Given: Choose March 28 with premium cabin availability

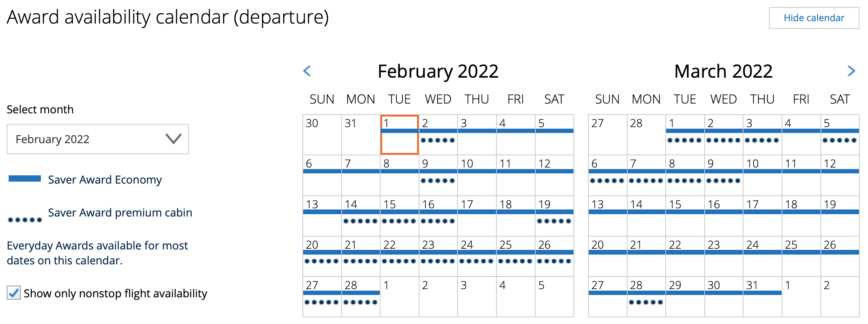Looking at the screenshot, I should pyautogui.click(x=646, y=297).
